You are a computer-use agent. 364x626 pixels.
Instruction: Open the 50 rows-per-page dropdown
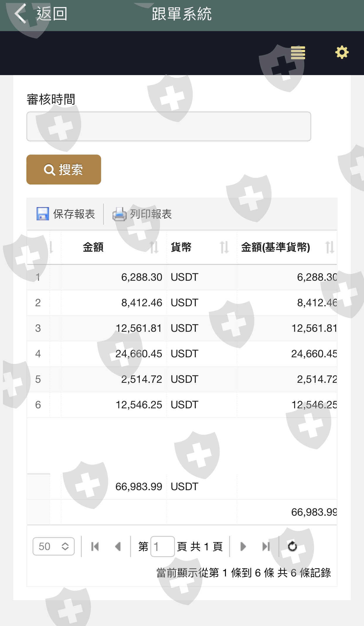pyautogui.click(x=54, y=547)
